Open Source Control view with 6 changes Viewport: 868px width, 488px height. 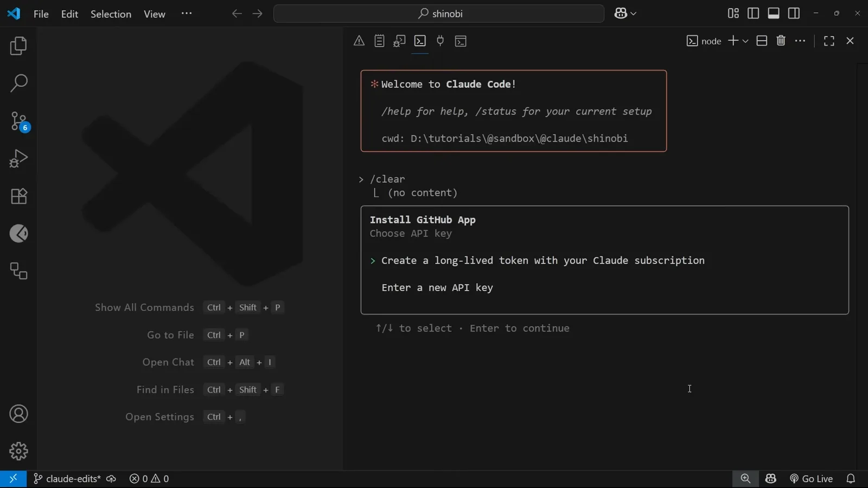[x=18, y=121]
